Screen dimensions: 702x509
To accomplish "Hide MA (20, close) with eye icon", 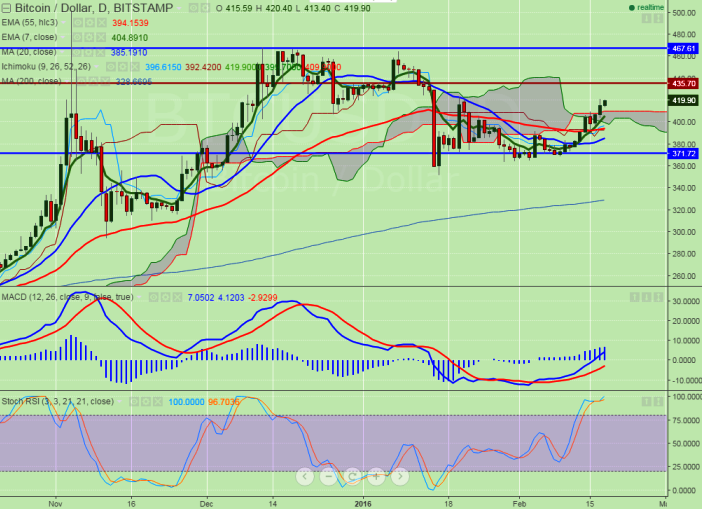I will 78,52.
